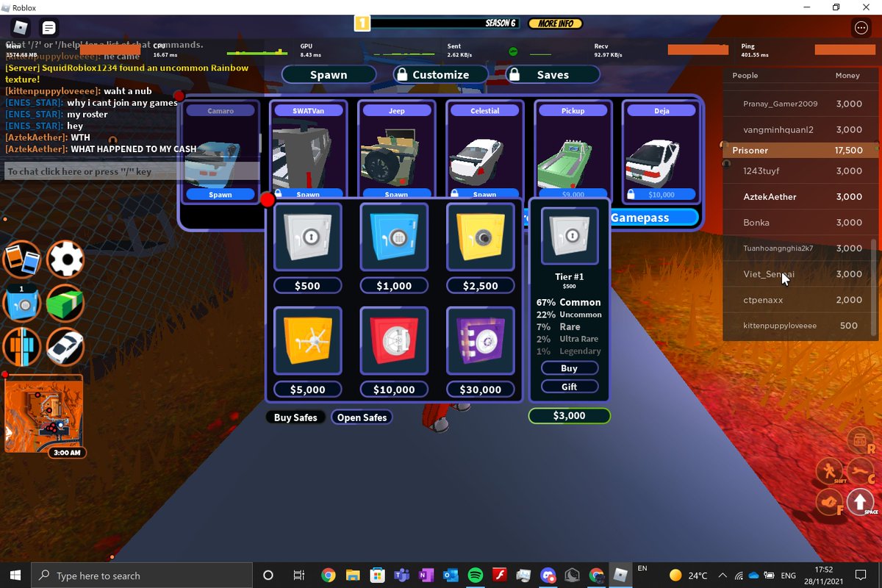Viewport: 882px width, 588px height.
Task: Select the $10,000 red safe
Action: coord(394,341)
